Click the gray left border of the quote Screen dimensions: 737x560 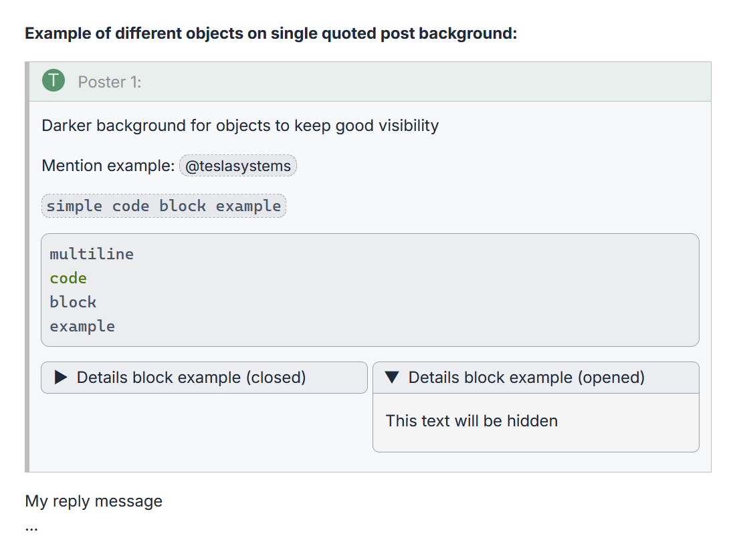pos(27,267)
